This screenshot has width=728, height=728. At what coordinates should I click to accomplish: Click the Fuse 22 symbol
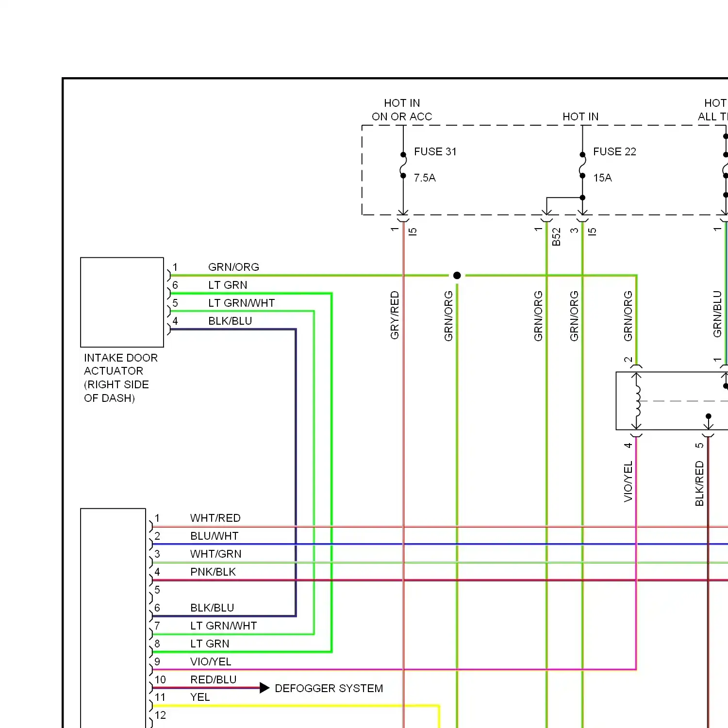tap(582, 165)
